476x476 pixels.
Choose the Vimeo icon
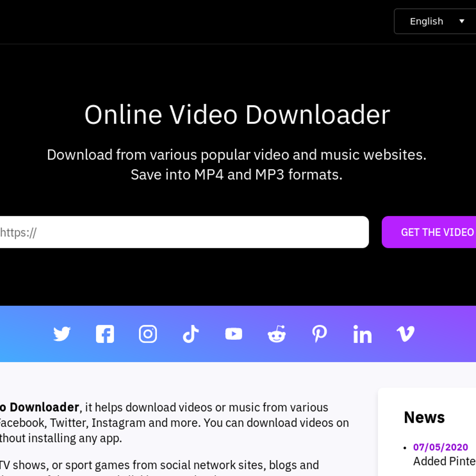pyautogui.click(x=405, y=334)
